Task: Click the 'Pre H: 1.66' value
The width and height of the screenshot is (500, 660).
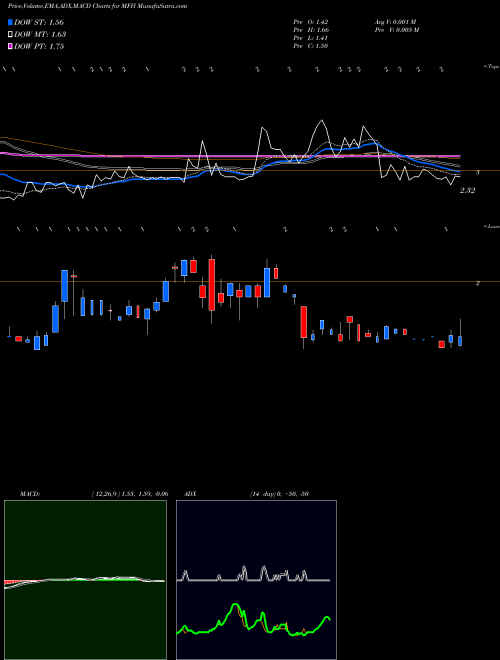Action: 311,30
